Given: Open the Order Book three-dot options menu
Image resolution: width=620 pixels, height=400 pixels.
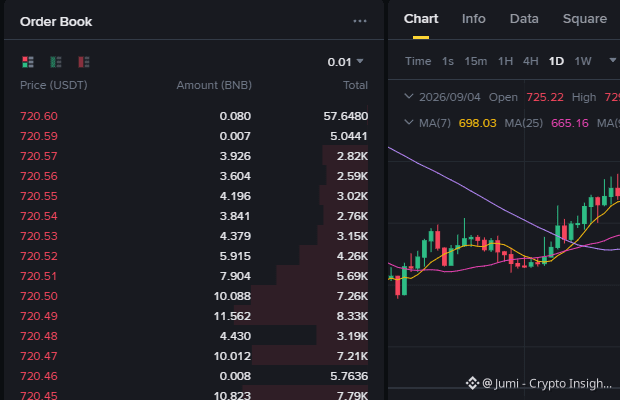Looking at the screenshot, I should coord(360,21).
